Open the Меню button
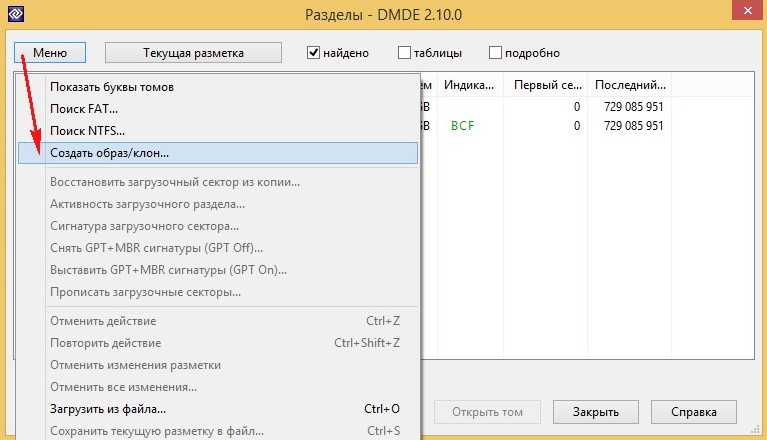The height and width of the screenshot is (440, 767). click(x=50, y=53)
